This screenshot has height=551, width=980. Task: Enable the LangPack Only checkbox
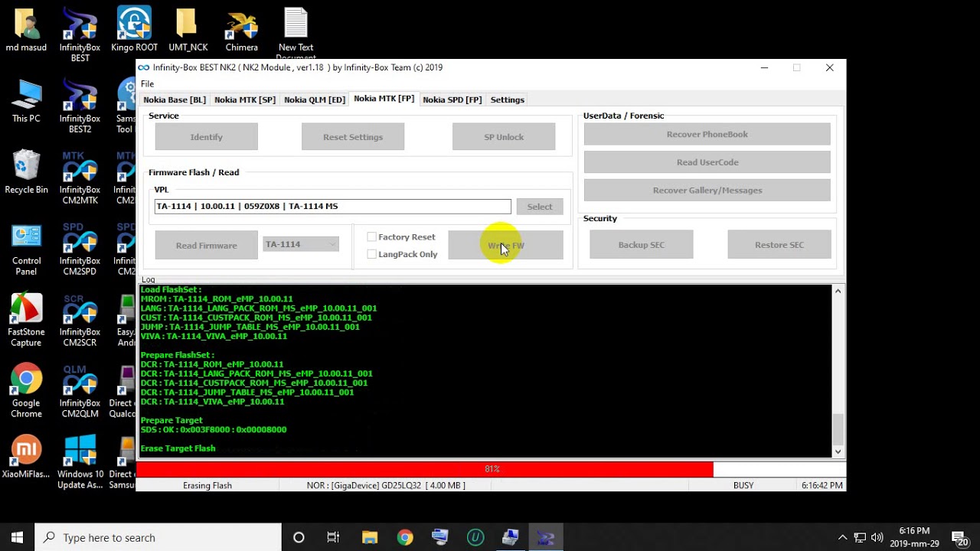(372, 254)
